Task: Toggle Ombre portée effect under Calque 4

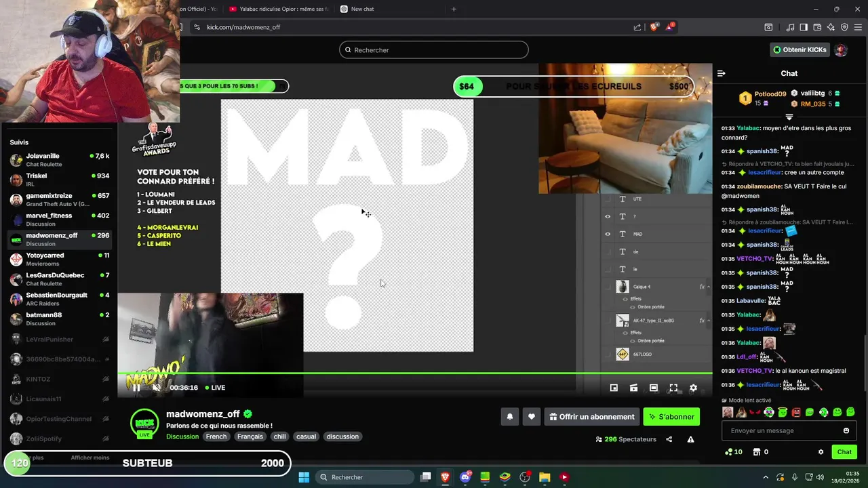Action: 633,307
